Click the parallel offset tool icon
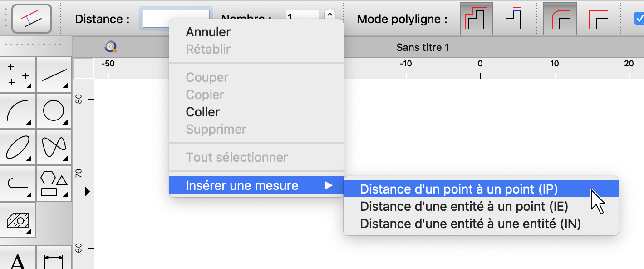The width and height of the screenshot is (644, 269). (x=31, y=19)
